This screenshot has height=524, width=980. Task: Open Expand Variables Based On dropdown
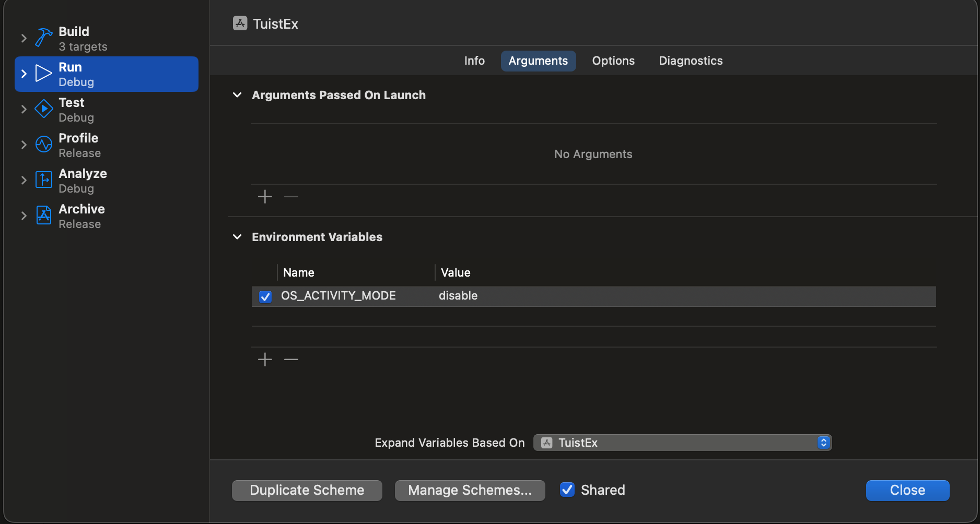click(682, 443)
